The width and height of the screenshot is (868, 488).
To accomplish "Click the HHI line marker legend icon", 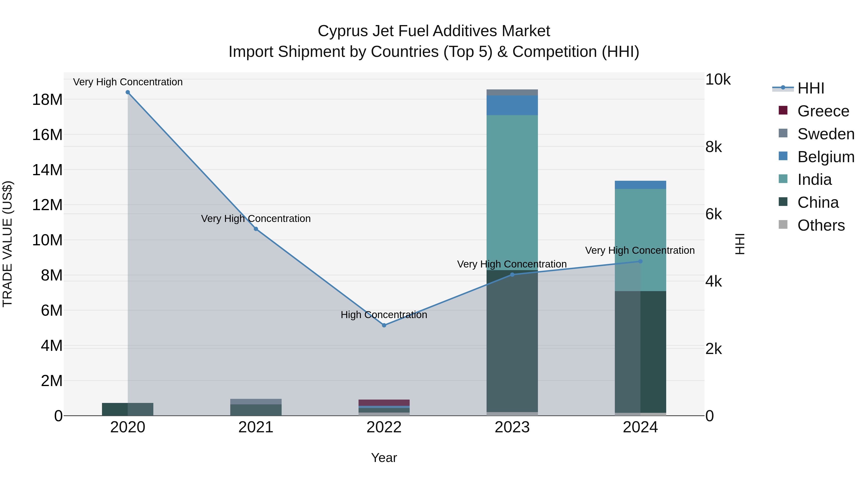I will (x=783, y=88).
